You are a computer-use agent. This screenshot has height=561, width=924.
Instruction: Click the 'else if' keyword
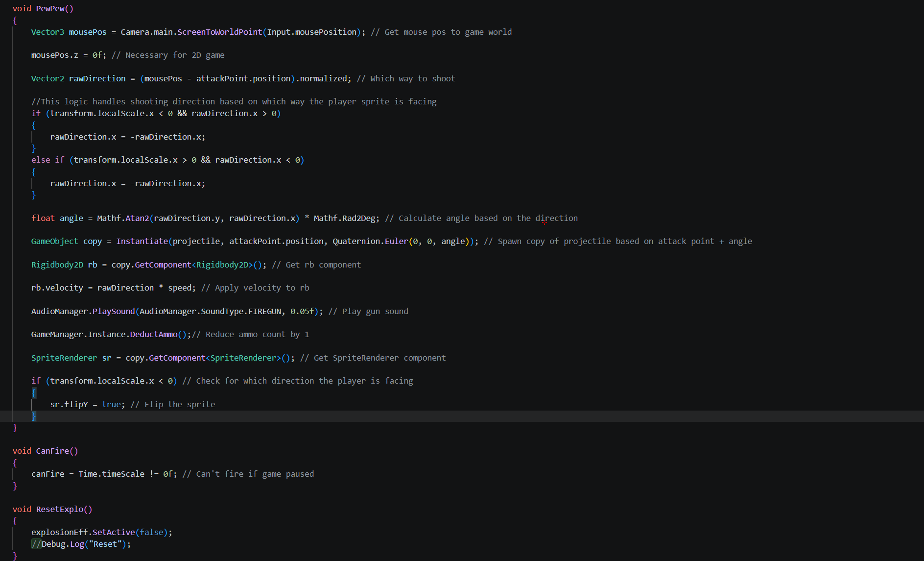[x=47, y=160]
